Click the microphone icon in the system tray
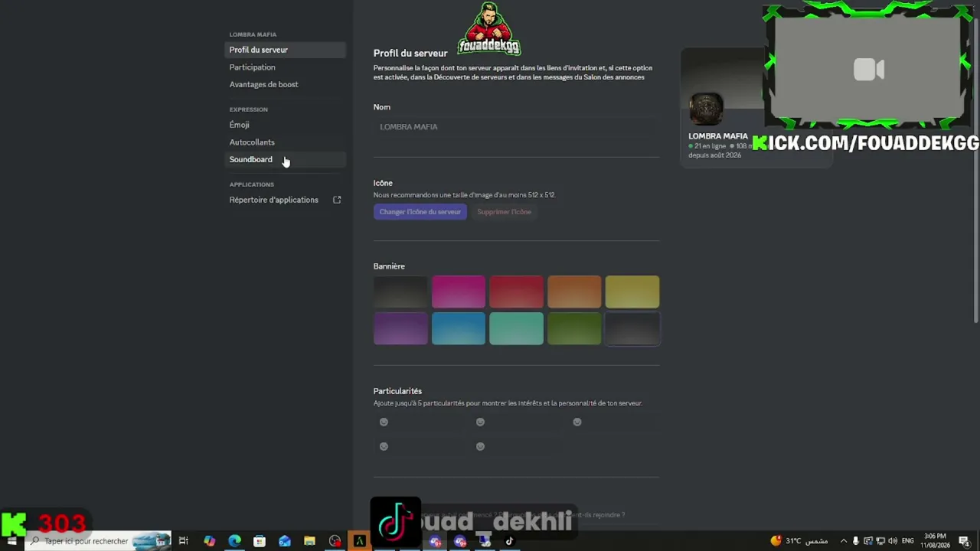The height and width of the screenshot is (551, 980). 856,541
